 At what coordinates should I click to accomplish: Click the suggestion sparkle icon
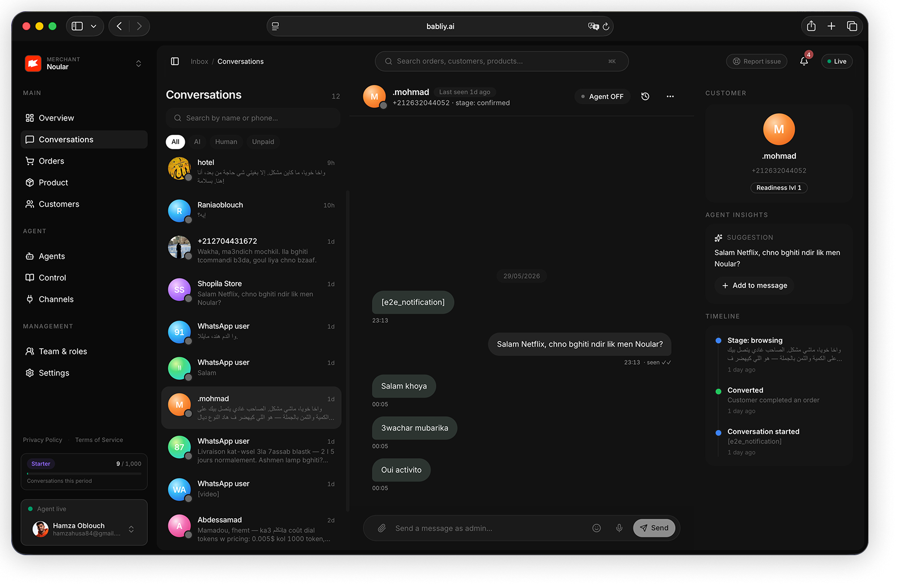tap(719, 238)
